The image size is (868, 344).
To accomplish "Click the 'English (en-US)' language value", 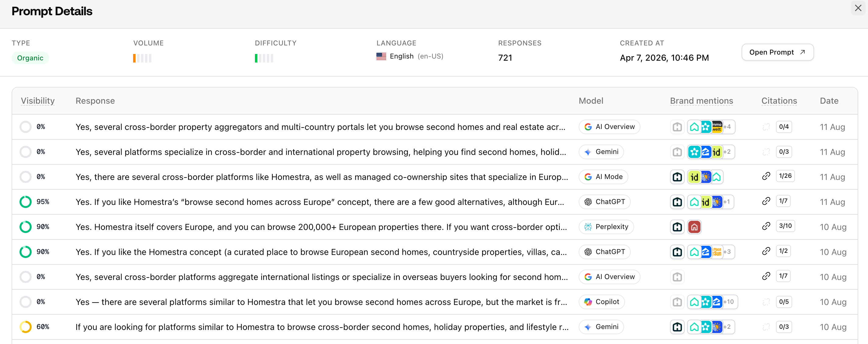I will point(416,56).
